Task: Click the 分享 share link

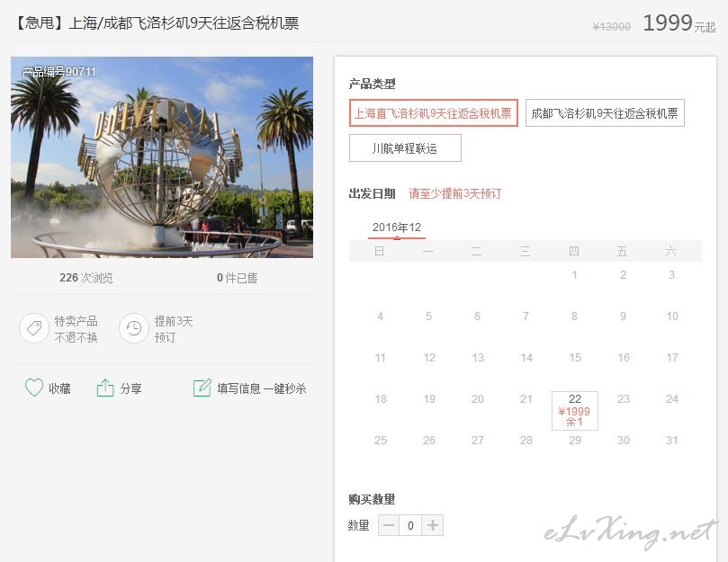Action: (x=130, y=388)
